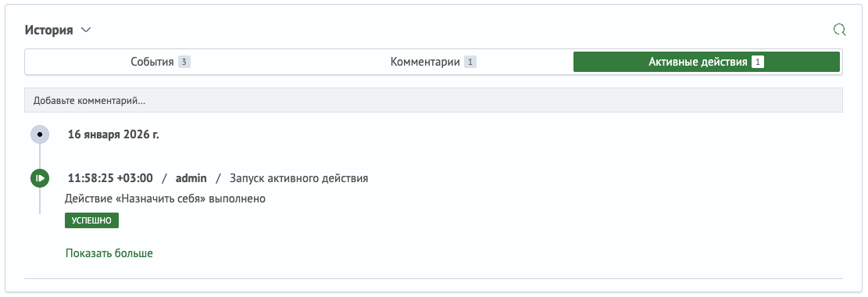This screenshot has height=297, width=868.
Task: Click the УСПЕШНО status badge
Action: (92, 220)
